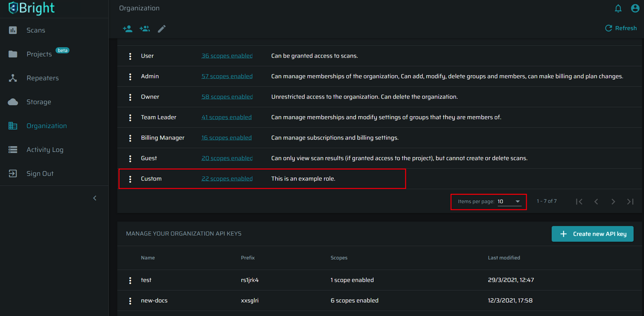Image resolution: width=644 pixels, height=316 pixels.
Task: Click the Activity Log list icon
Action: click(x=13, y=149)
